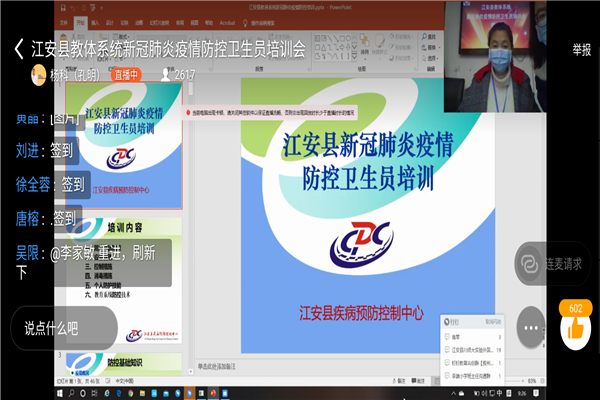
Task: Click 查找 Find in the editing group
Action: 429,37
